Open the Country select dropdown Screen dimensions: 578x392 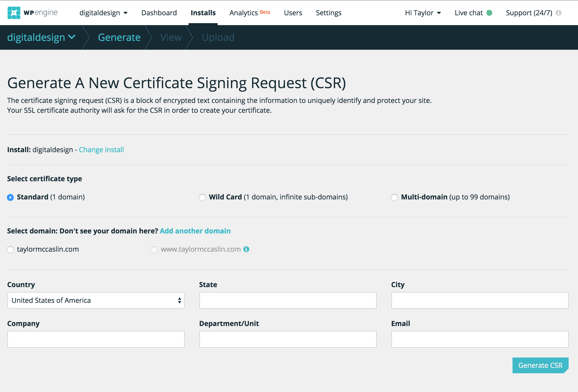point(96,300)
